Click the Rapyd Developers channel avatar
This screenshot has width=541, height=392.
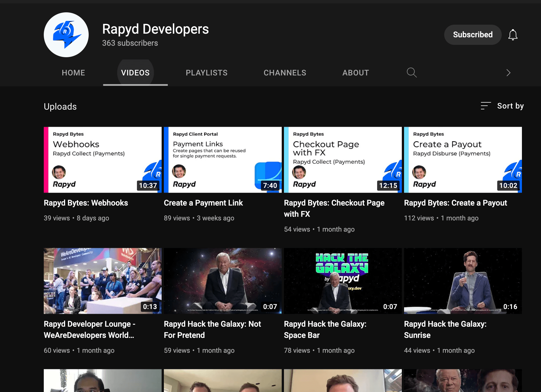coord(66,35)
